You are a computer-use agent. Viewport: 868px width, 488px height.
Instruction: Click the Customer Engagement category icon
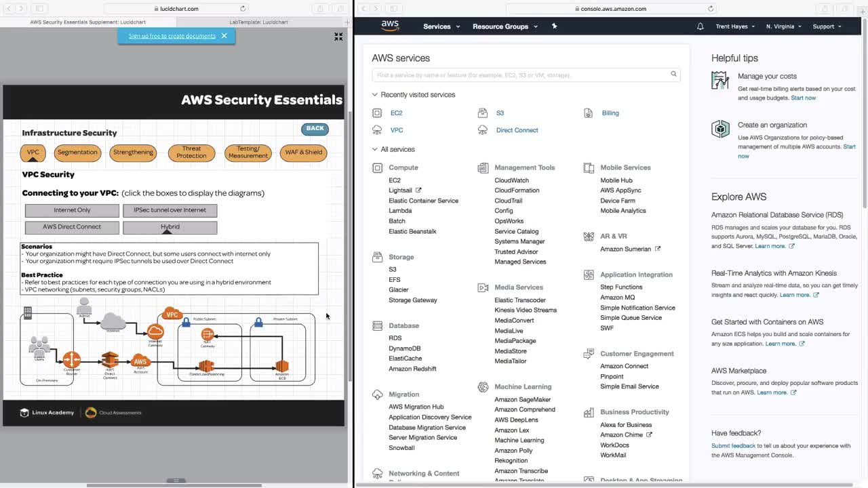(x=589, y=354)
